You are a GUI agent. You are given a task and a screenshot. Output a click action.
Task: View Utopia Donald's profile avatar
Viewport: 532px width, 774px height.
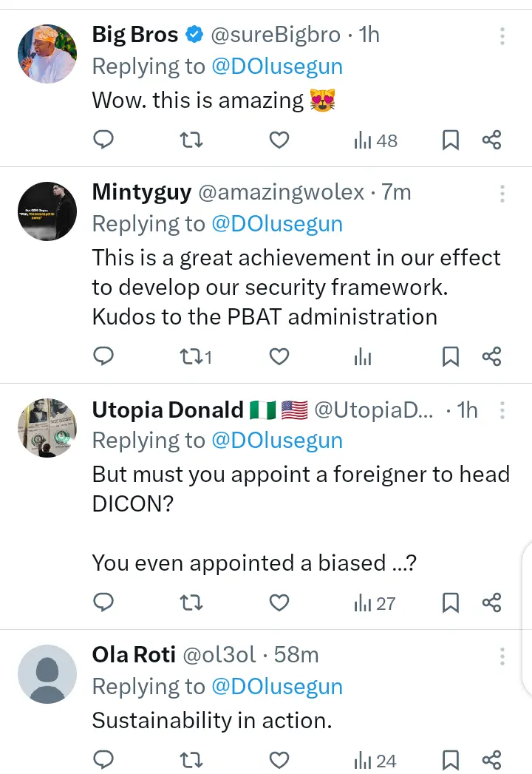(47, 427)
